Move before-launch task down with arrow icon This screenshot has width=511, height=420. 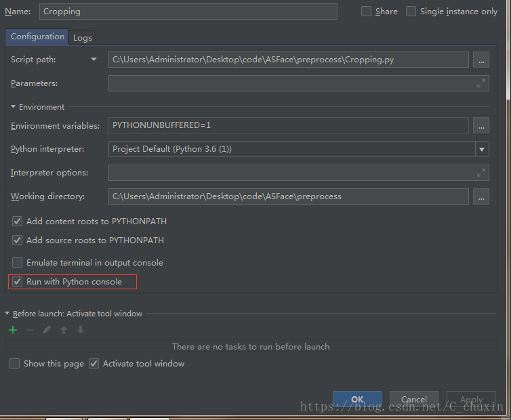[x=81, y=330]
